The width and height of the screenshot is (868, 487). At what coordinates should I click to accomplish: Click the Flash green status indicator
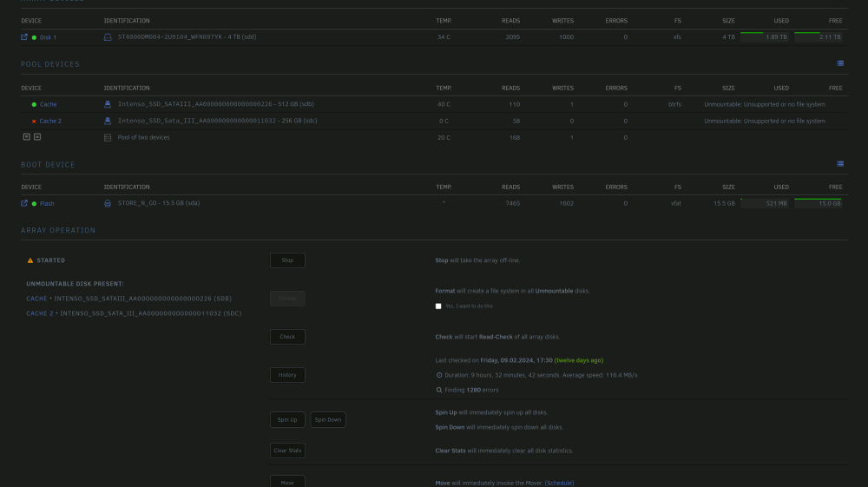tap(35, 204)
